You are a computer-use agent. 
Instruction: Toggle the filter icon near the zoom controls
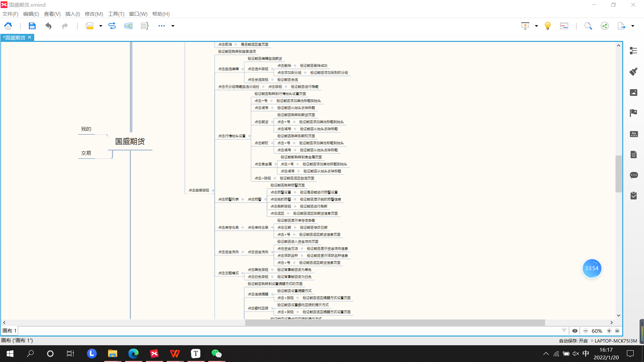565,330
